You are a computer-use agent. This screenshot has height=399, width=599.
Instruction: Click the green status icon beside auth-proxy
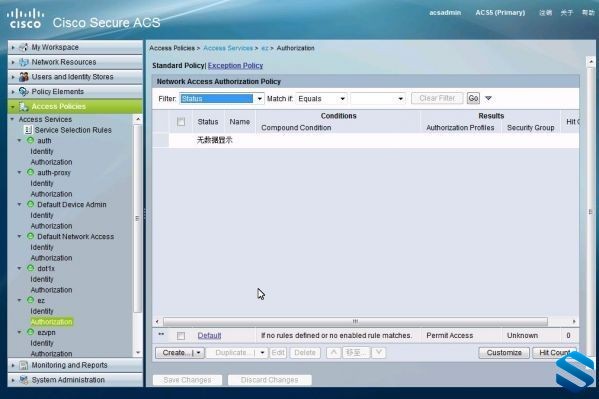(x=31, y=172)
